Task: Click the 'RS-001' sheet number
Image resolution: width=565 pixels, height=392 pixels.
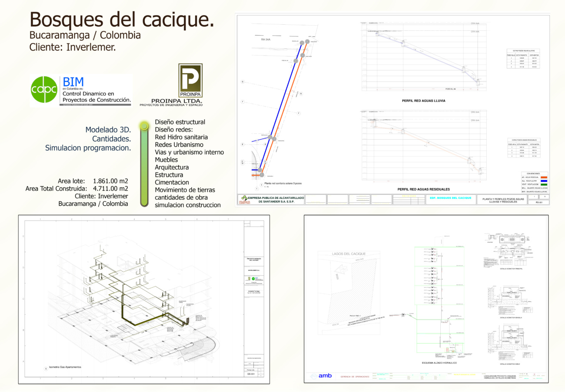Action: point(538,202)
